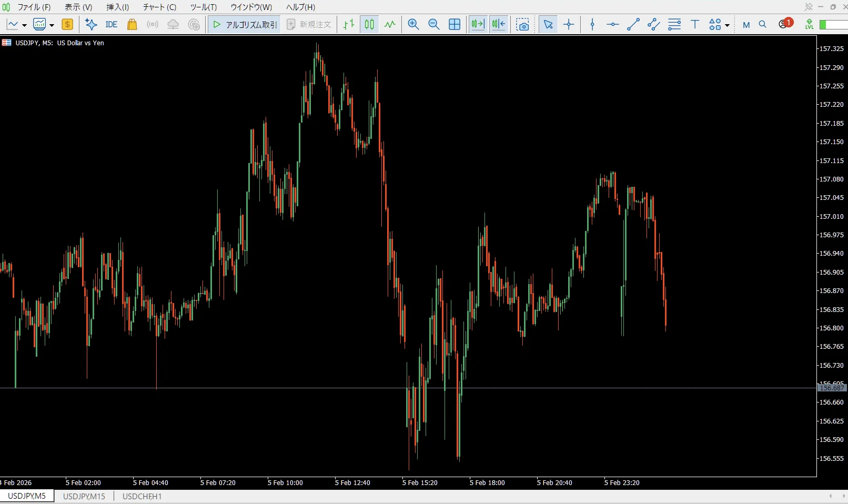Expand the templates dropdown arrow
Screen dimensions: 848x504
[x=52, y=25]
